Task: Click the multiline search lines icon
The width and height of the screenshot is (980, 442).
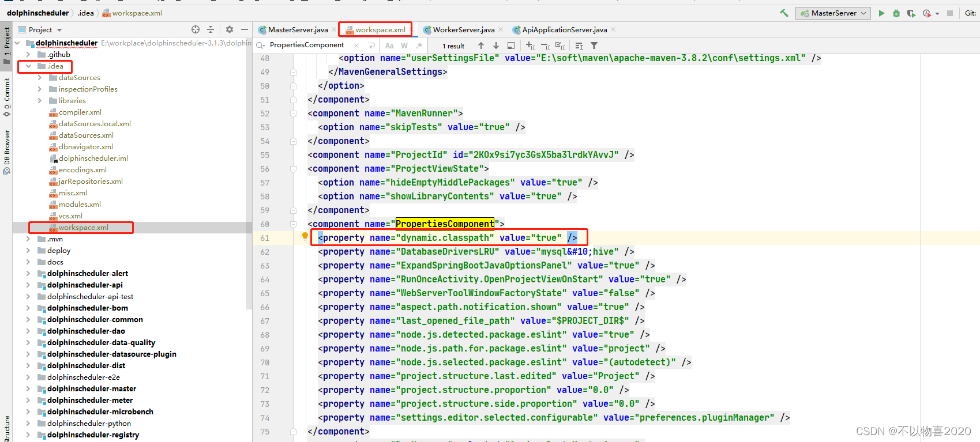Action: click(579, 46)
